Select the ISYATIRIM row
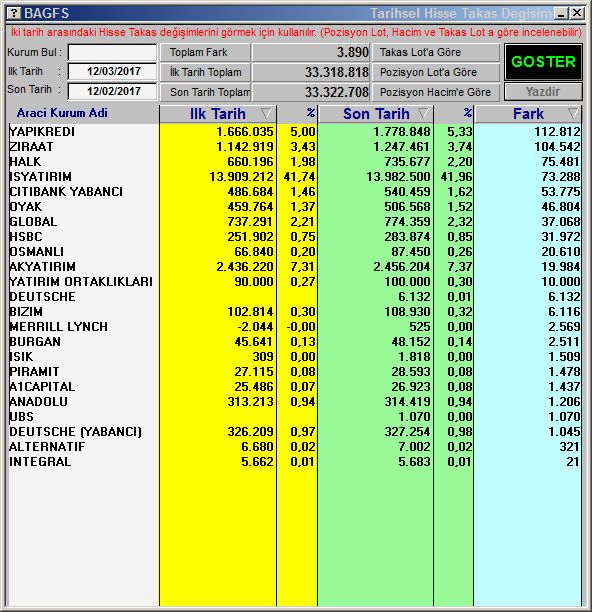The image size is (592, 612). [x=295, y=176]
